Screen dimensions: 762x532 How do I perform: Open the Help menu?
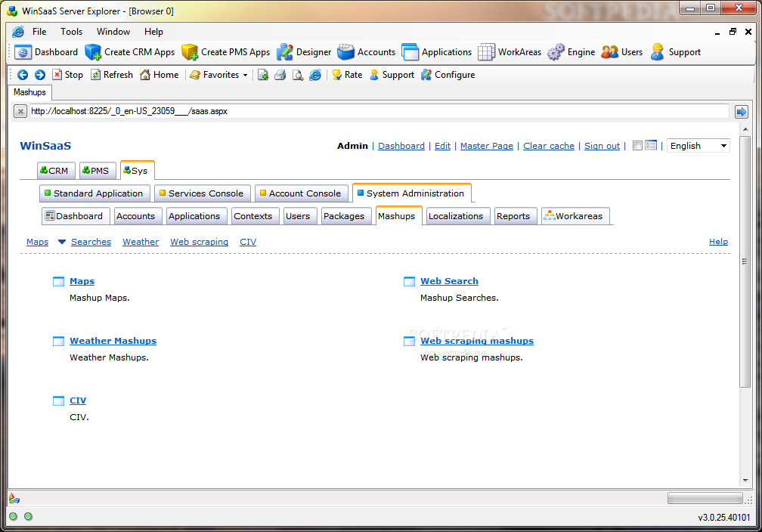[x=153, y=32]
